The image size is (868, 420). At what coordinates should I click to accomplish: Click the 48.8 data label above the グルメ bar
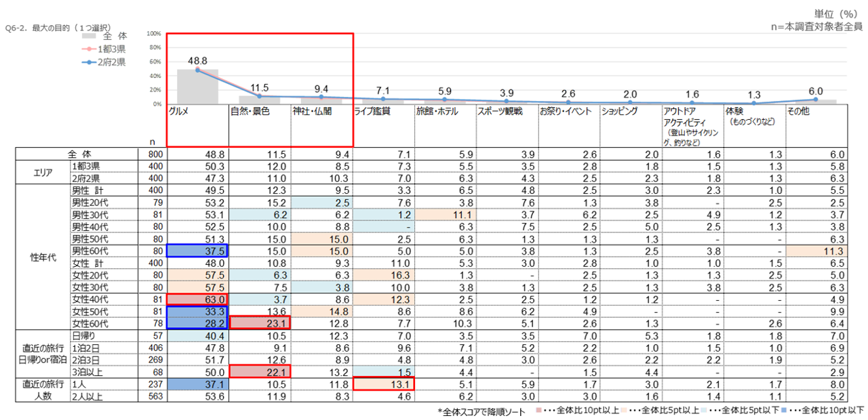(198, 60)
